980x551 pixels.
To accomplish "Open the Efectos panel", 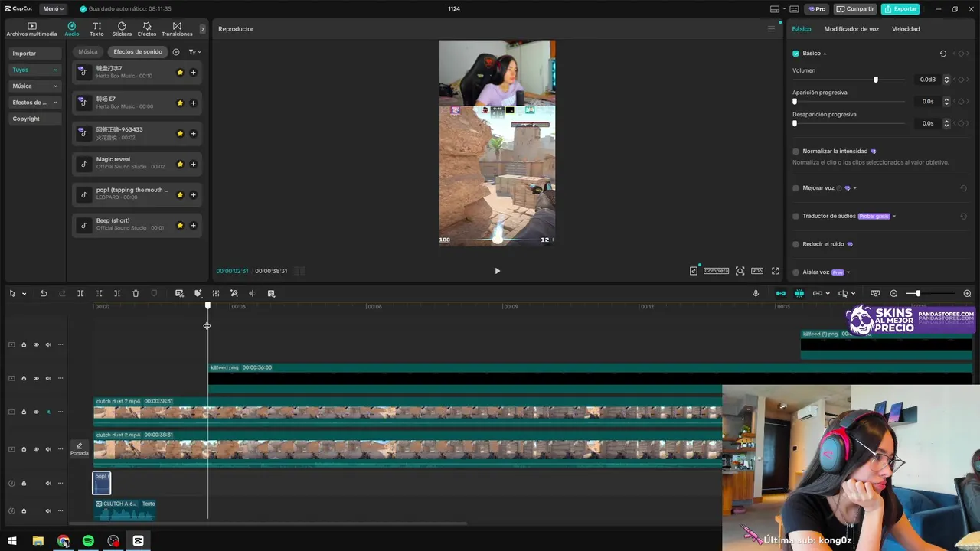I will click(147, 29).
